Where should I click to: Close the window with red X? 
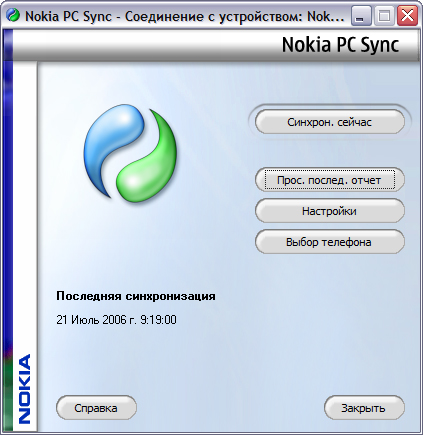(x=407, y=16)
